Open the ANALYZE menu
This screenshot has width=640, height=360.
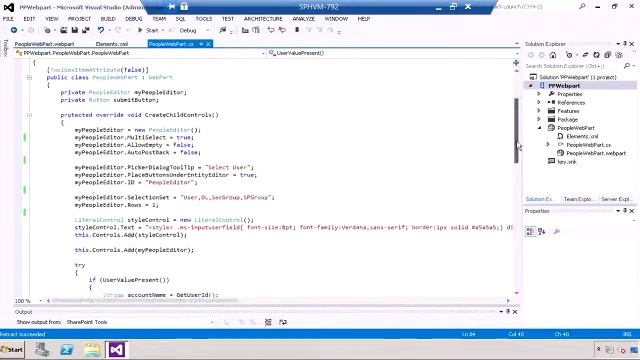(304, 19)
